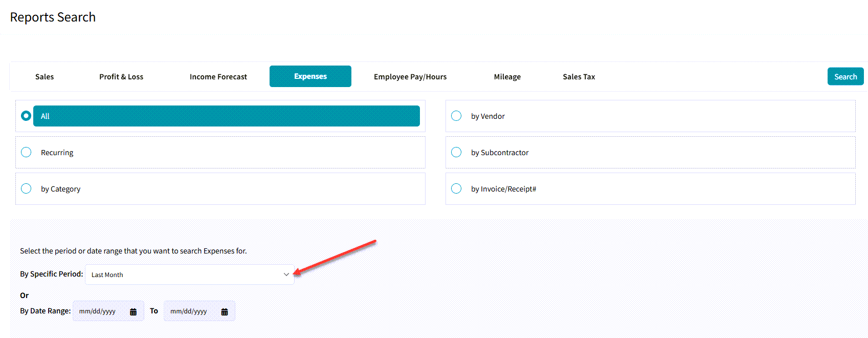Click the Reports Search heading
Viewport: 868px width, 338px height.
pyautogui.click(x=53, y=17)
